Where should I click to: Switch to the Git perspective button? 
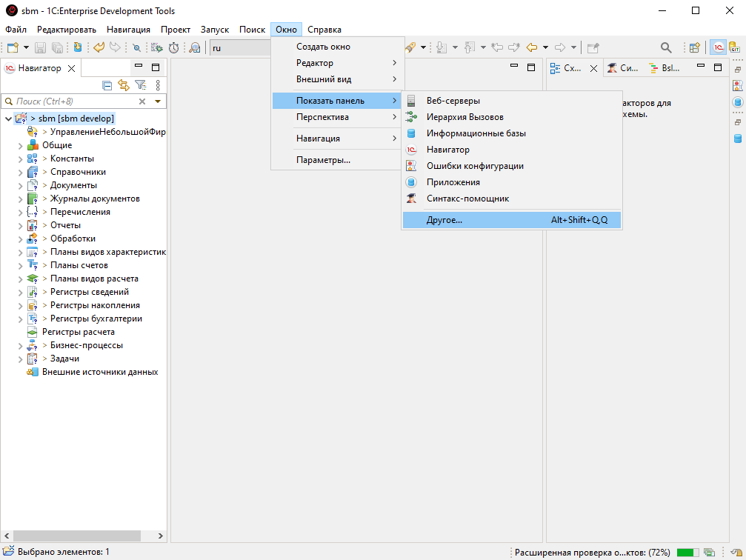point(735,47)
